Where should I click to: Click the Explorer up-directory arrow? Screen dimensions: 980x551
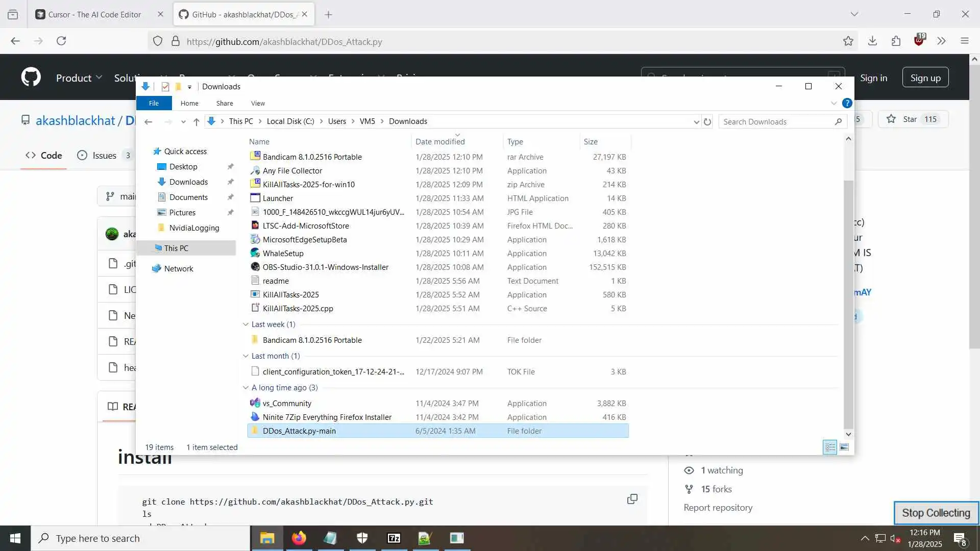196,121
